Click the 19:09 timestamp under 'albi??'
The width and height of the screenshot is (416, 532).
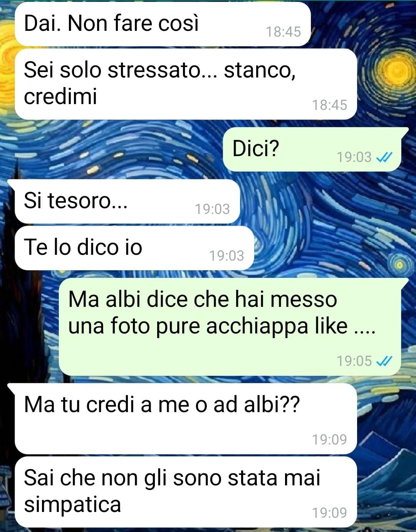point(330,439)
